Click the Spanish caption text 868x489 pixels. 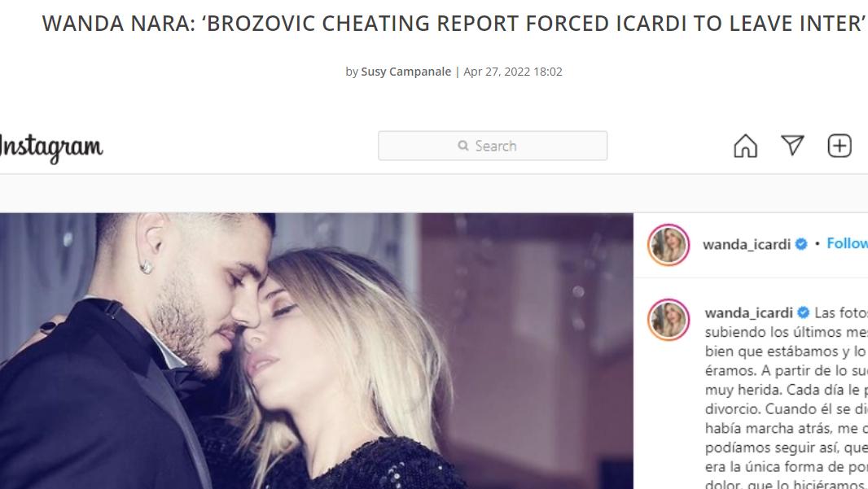tap(786, 399)
